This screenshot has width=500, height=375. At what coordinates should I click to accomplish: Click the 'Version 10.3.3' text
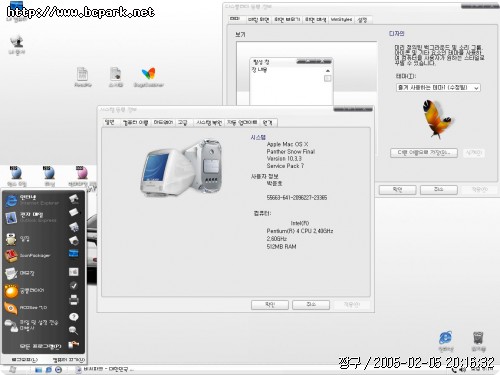pos(284,159)
